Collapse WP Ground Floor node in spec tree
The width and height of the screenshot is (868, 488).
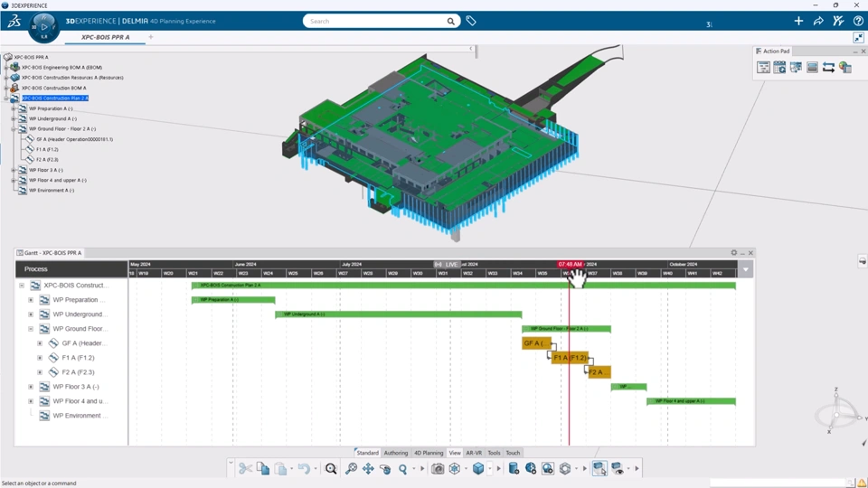(x=14, y=129)
